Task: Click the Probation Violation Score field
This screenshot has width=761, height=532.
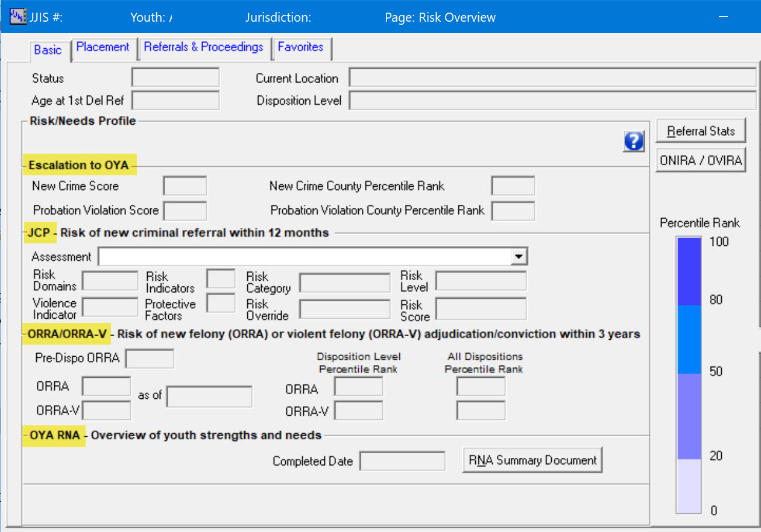Action: coord(185,211)
